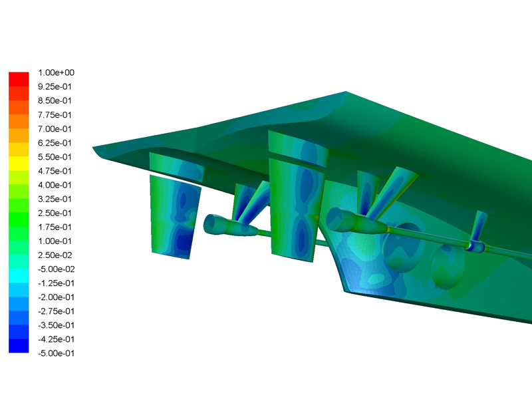Click the -3.50e-01 legend label
The image size is (532, 399).
coord(56,325)
